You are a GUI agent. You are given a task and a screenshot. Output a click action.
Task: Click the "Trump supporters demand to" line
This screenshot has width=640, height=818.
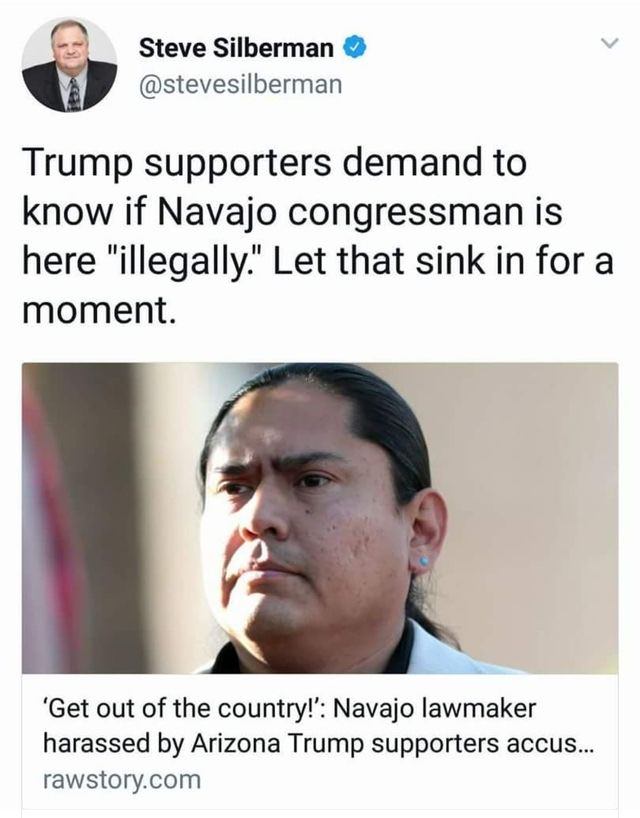tap(274, 163)
